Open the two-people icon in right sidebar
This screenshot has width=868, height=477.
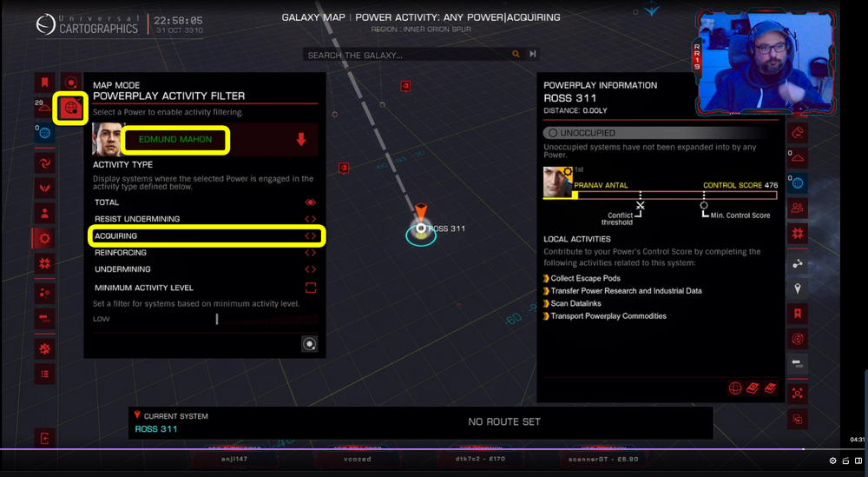click(797, 209)
